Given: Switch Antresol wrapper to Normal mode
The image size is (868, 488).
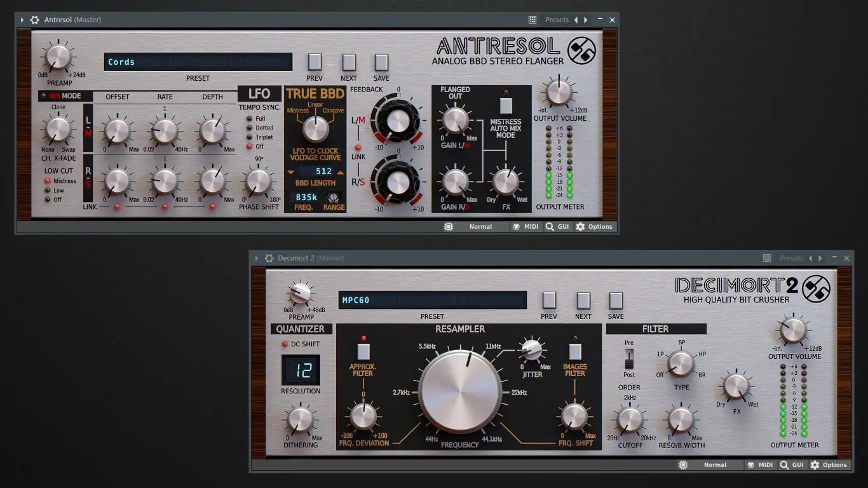Looking at the screenshot, I should 480,226.
